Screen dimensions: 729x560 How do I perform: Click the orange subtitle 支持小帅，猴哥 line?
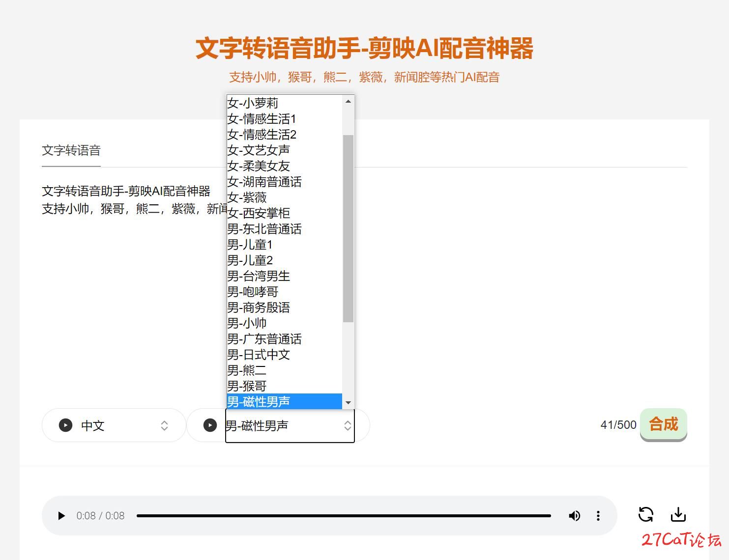pos(364,77)
